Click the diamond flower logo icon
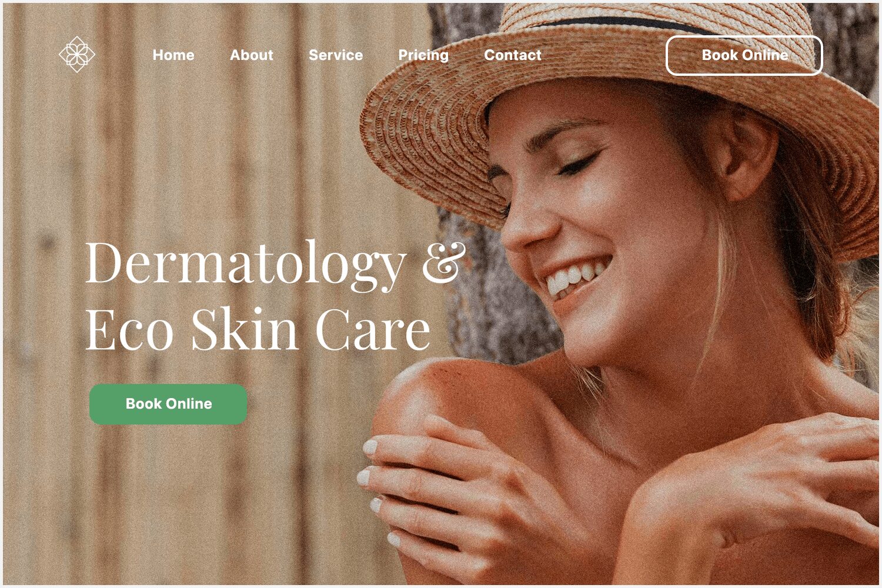This screenshot has width=882, height=588. tap(77, 54)
